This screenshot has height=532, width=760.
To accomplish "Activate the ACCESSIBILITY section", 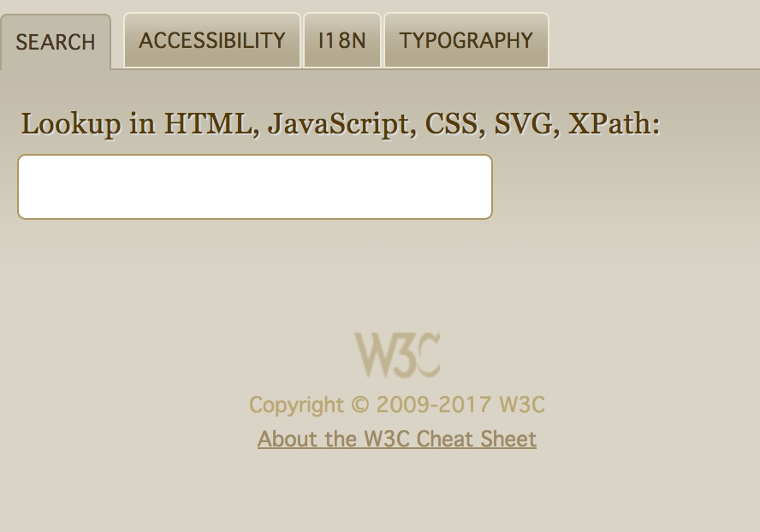I will click(x=211, y=40).
